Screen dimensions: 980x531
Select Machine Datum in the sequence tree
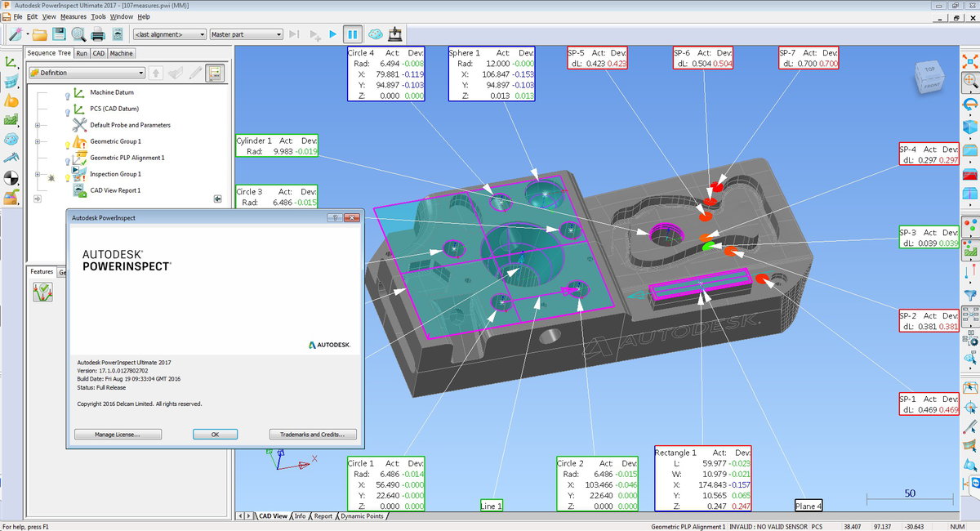112,92
